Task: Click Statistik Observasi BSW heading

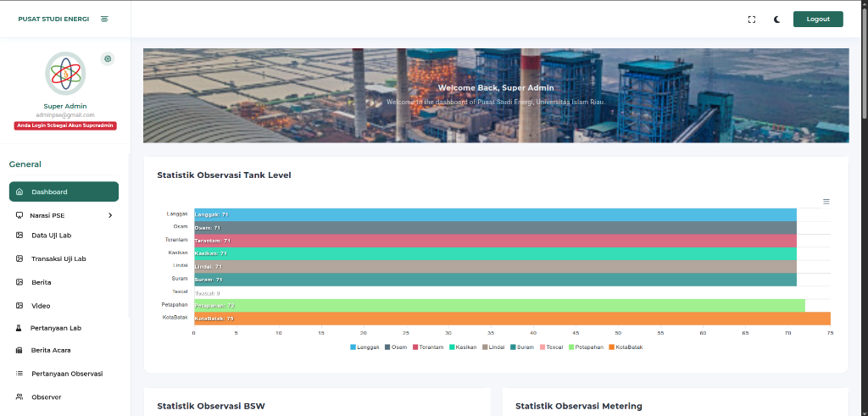Action: tap(211, 406)
